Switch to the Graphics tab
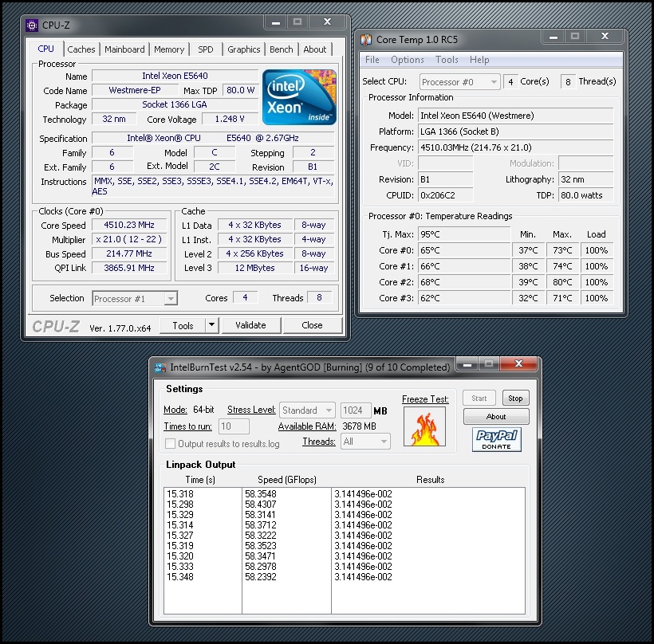 (x=243, y=49)
